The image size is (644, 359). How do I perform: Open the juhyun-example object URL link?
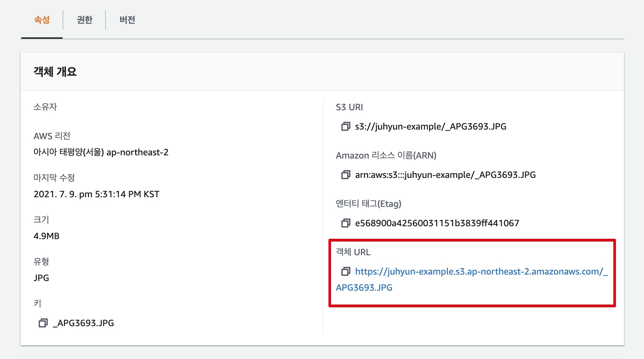pos(481,271)
